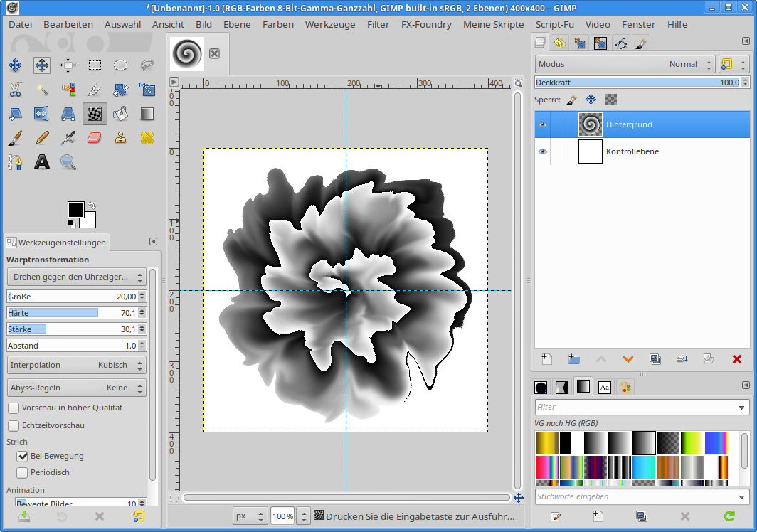This screenshot has width=757, height=532.
Task: Open the Modus layer blend dropdown
Action: click(x=625, y=64)
